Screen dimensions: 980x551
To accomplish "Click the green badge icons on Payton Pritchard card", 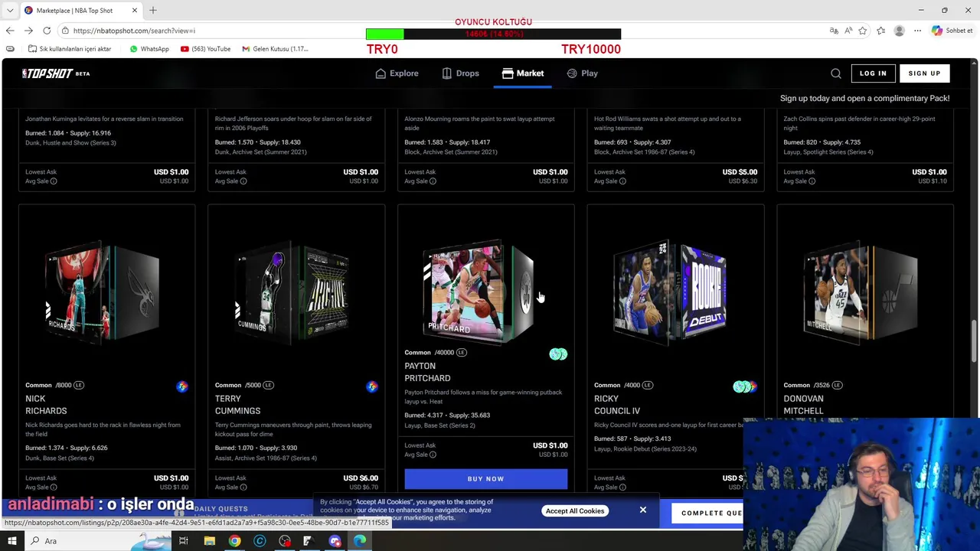I will (x=558, y=354).
